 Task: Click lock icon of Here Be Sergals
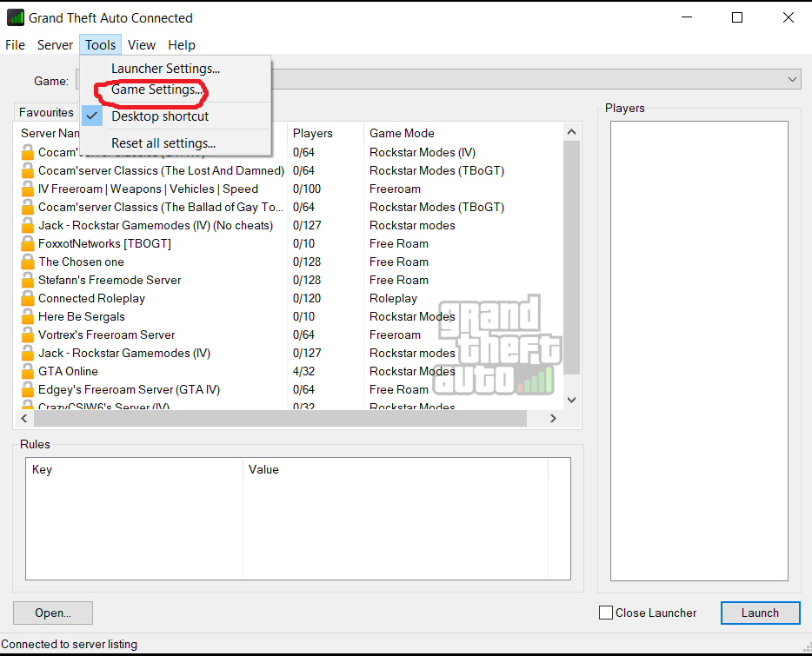pyautogui.click(x=28, y=317)
